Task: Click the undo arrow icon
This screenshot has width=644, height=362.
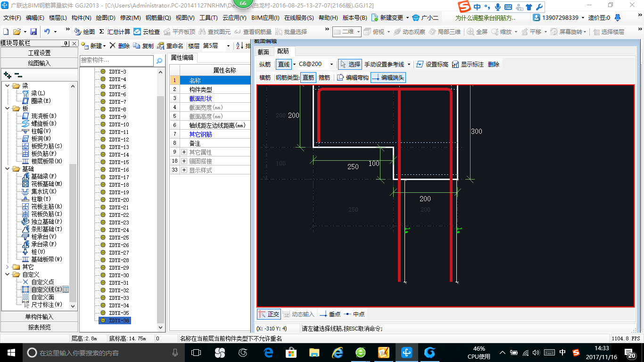Action: click(47, 32)
